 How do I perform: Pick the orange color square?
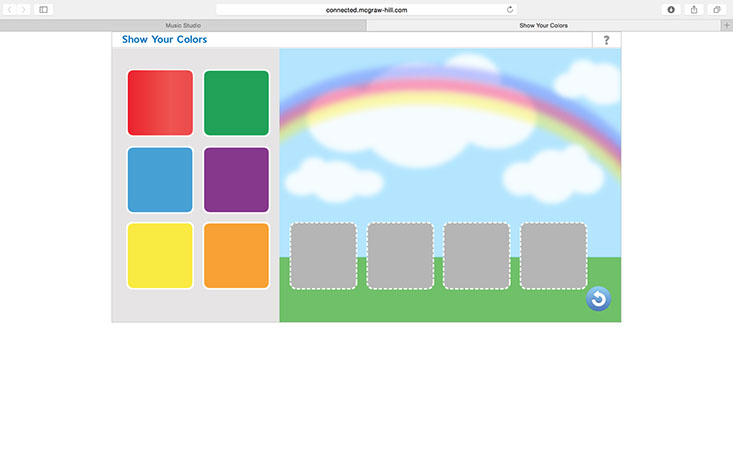(x=237, y=256)
